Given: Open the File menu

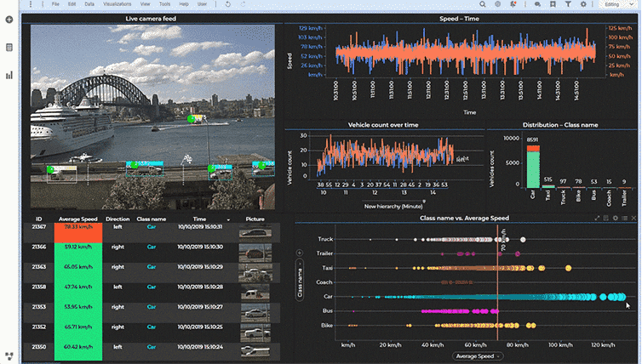Looking at the screenshot, I should coord(55,4).
